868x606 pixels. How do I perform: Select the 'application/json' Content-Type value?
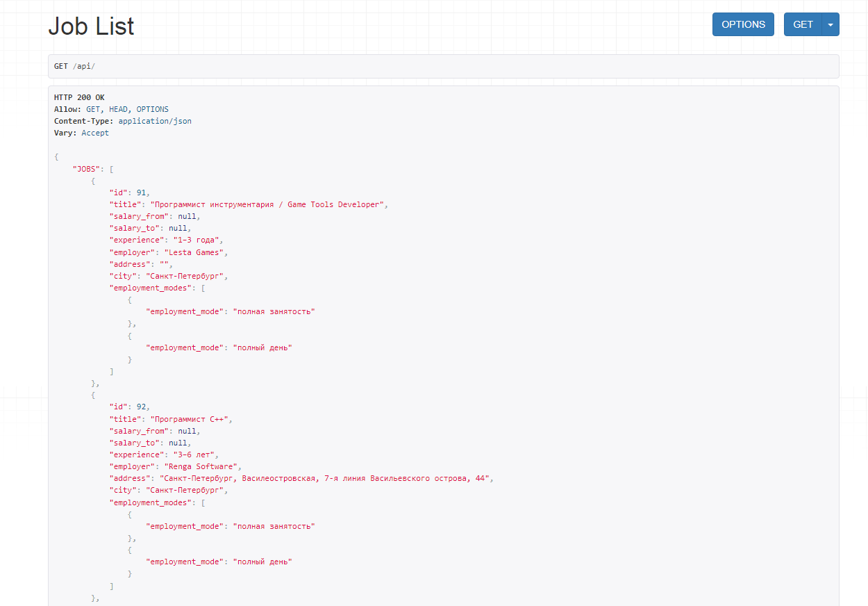tap(155, 121)
